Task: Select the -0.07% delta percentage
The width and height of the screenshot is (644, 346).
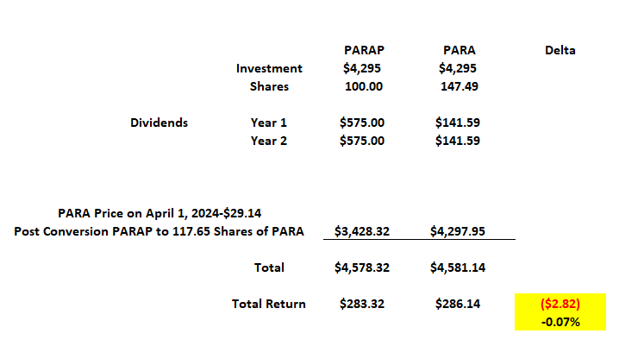Action: coord(560,322)
